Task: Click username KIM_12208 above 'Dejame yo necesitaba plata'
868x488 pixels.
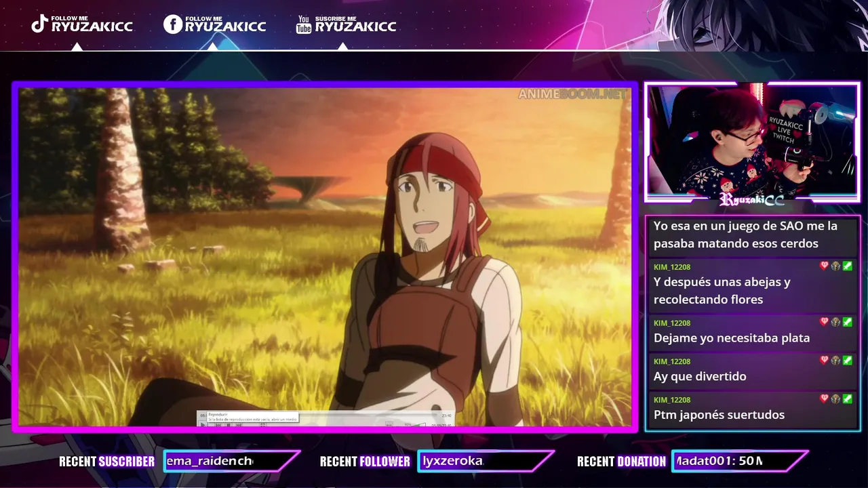Action: point(672,323)
